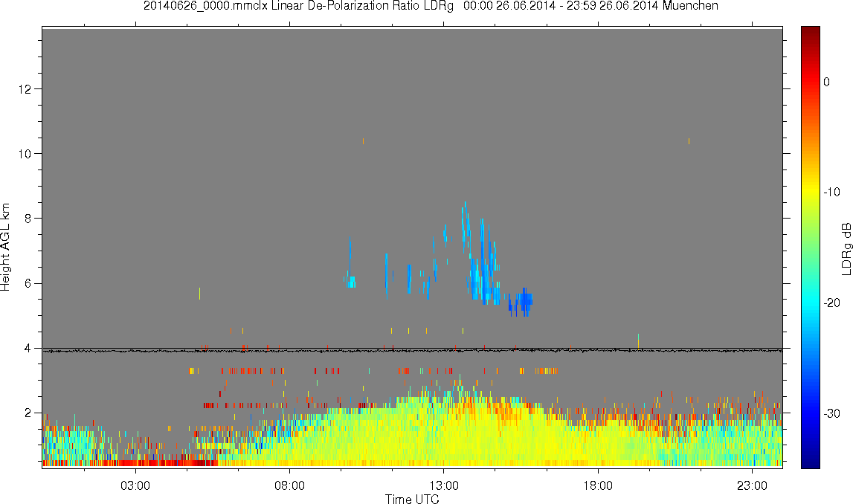Image resolution: width=853 pixels, height=504 pixels.
Task: Click the '23:00' time axis tick label
Action: tap(753, 485)
